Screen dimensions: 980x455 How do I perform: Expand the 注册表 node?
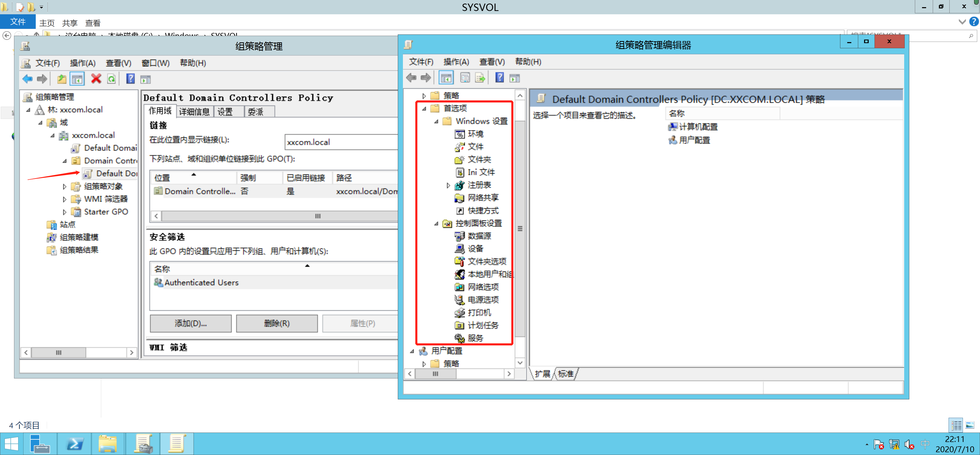(448, 186)
